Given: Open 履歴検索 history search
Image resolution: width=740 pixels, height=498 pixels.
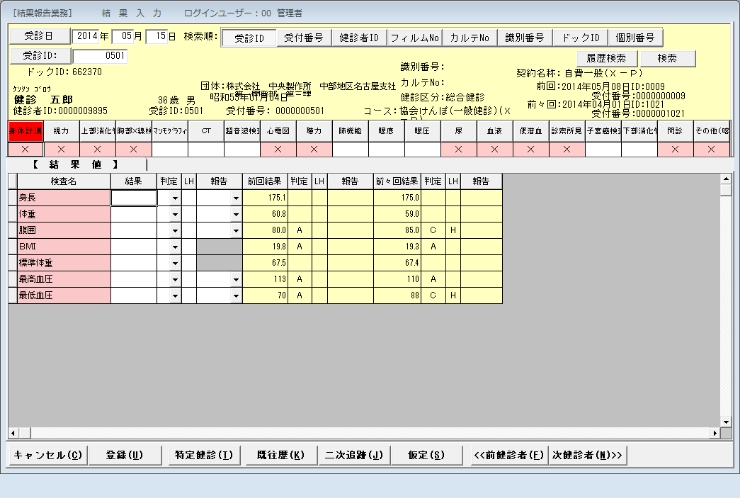Looking at the screenshot, I should [606, 59].
